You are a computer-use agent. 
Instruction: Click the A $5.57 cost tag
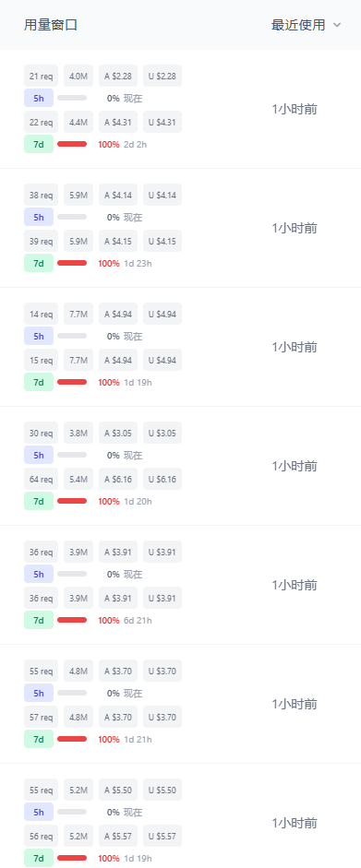(118, 836)
